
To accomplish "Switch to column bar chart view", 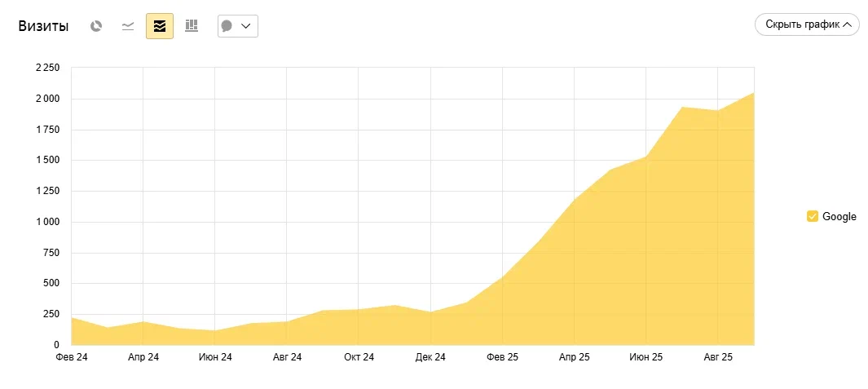I will pyautogui.click(x=192, y=26).
